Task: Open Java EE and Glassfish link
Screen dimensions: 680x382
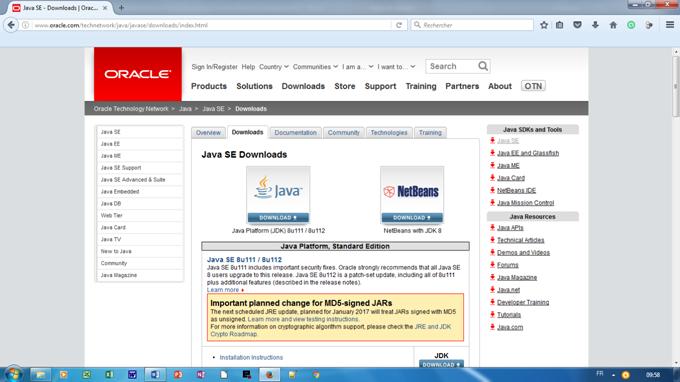Action: coord(528,153)
